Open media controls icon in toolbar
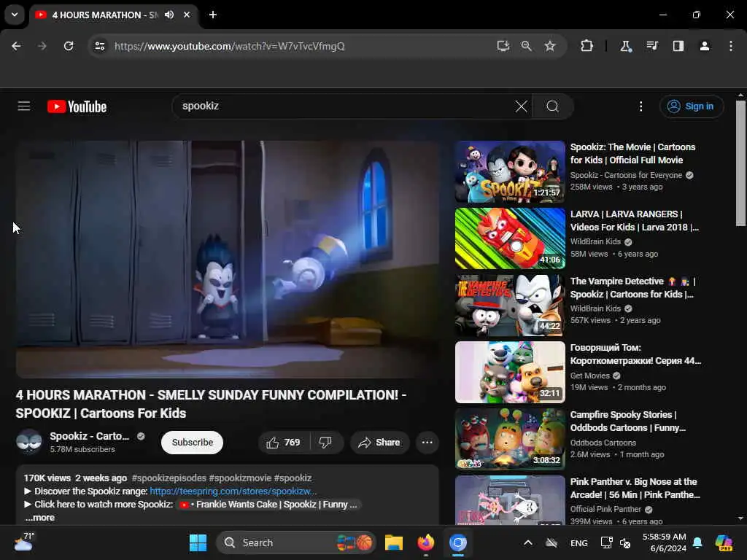Screen dimensions: 747x560 pos(652,46)
